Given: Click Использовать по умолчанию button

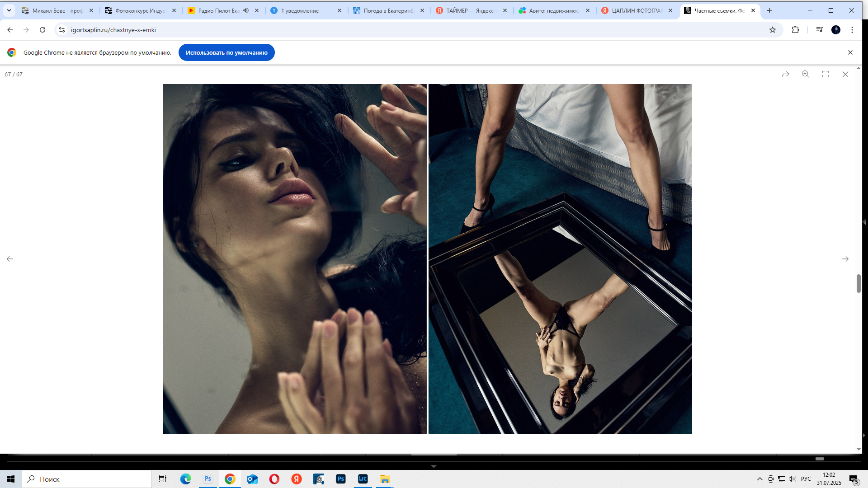Looking at the screenshot, I should pyautogui.click(x=226, y=52).
